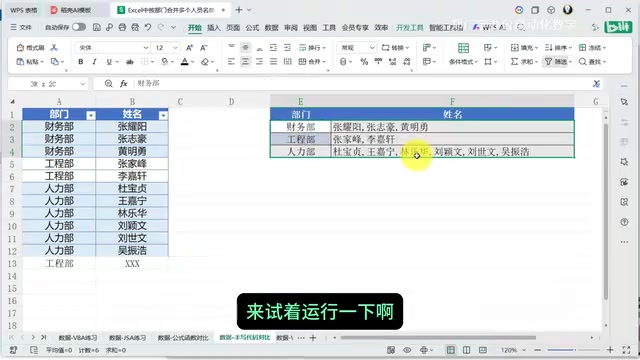Switch to 数据-VBA练习 sheet tab
The image size is (640, 360).
(x=78, y=338)
